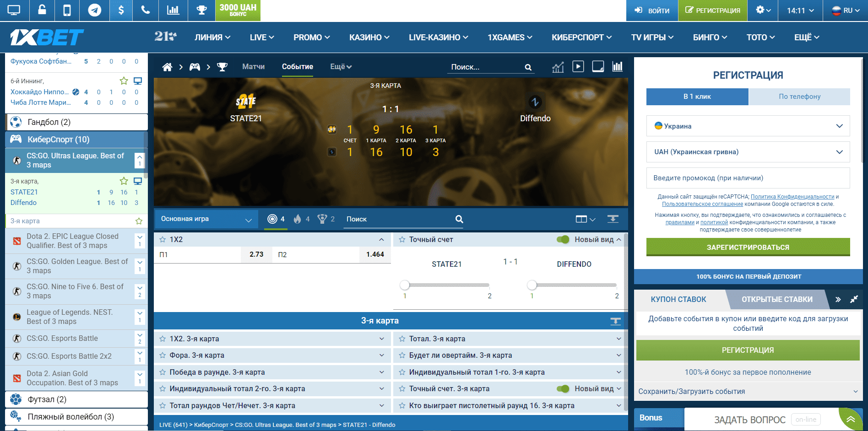Open the mobile app phone icon
This screenshot has width=868, height=431.
tap(67, 10)
